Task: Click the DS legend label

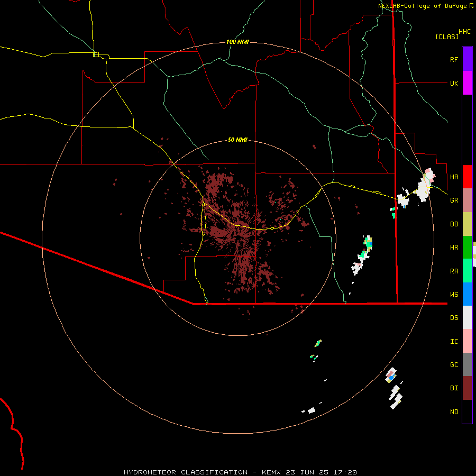Action: click(454, 318)
